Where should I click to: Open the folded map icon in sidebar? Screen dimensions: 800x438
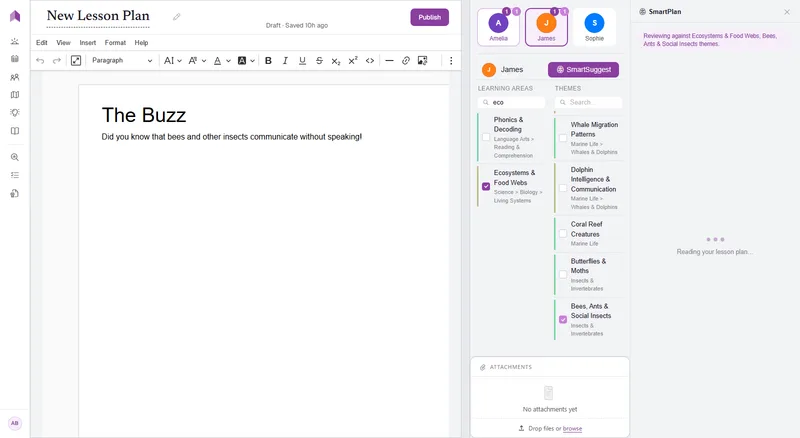pyautogui.click(x=15, y=95)
